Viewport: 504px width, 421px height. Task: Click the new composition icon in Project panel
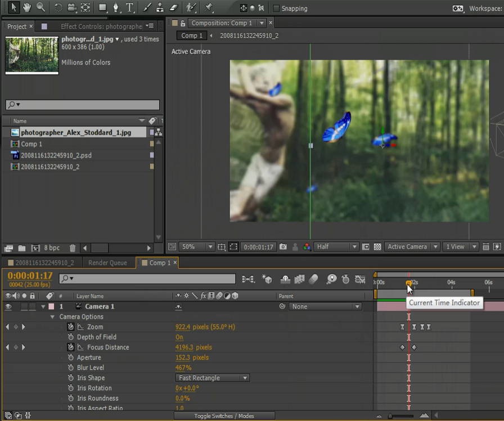click(35, 248)
